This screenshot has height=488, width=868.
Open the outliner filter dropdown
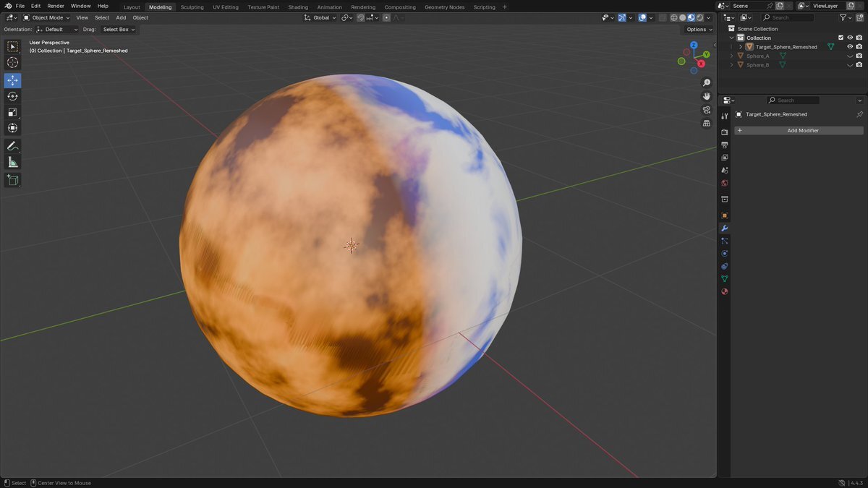845,17
